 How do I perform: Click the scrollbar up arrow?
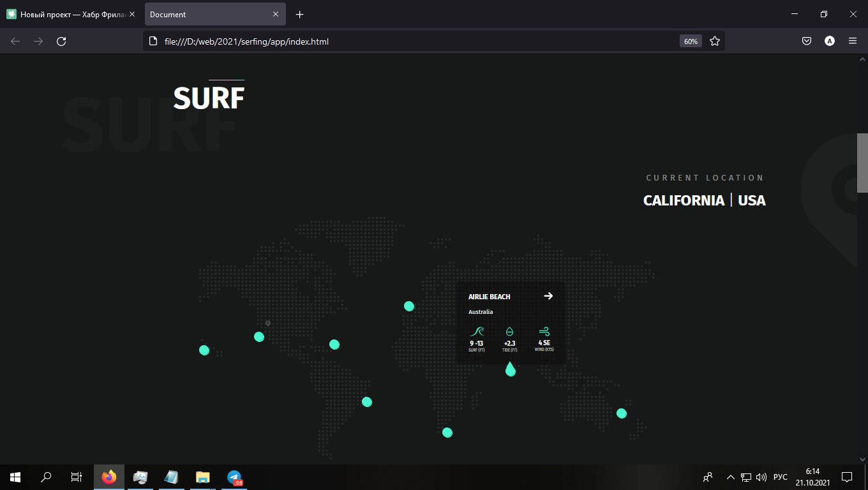[x=862, y=59]
